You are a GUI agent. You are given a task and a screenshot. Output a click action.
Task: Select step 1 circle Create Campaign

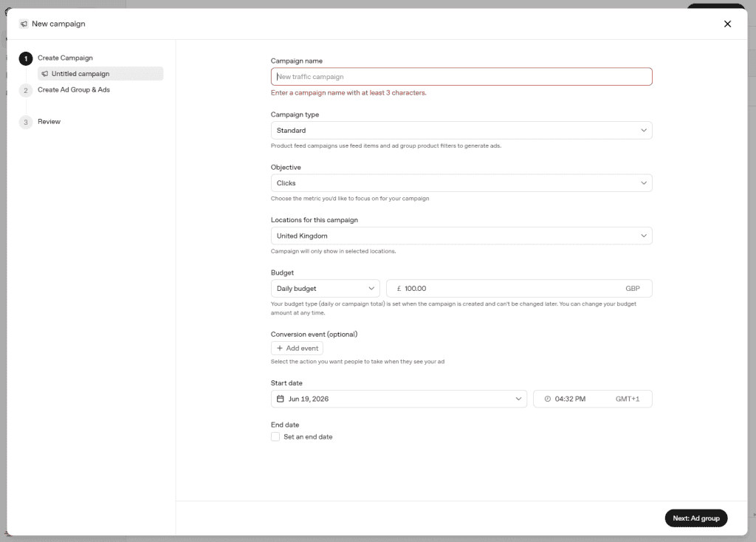click(26, 58)
